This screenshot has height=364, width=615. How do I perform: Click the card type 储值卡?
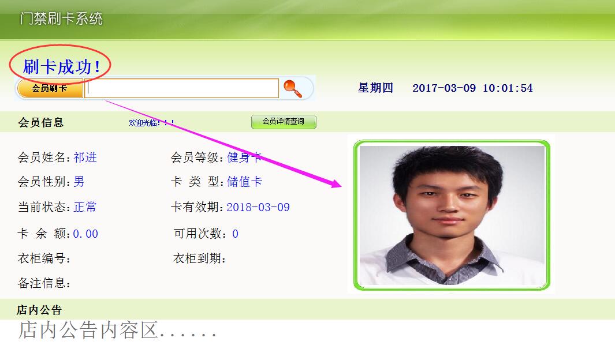click(244, 182)
